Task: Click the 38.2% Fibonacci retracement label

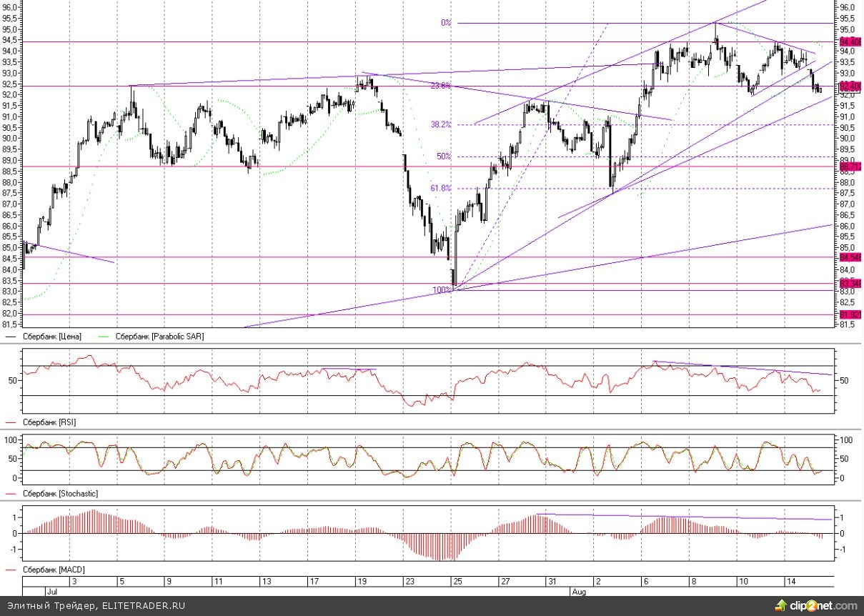Action: pyautogui.click(x=441, y=124)
